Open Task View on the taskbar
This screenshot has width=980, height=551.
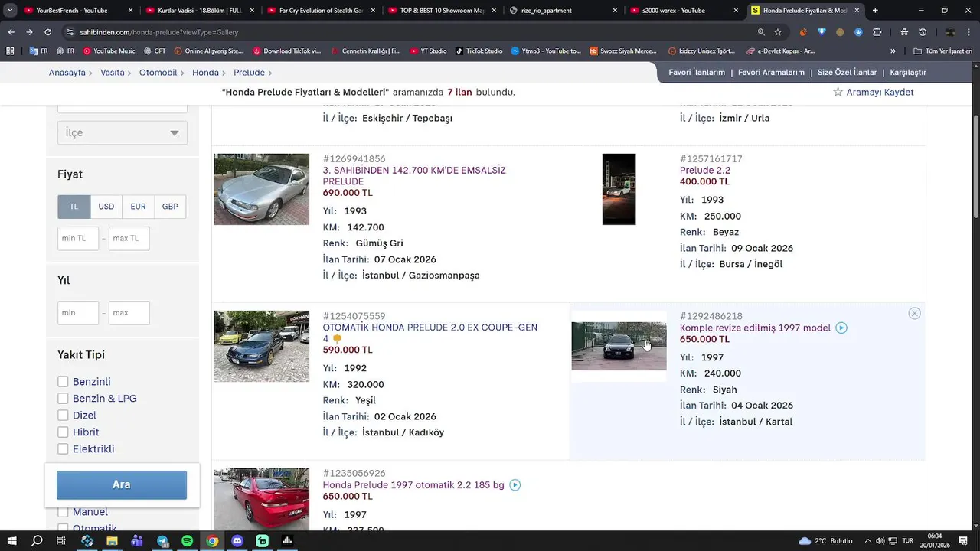pos(61,540)
